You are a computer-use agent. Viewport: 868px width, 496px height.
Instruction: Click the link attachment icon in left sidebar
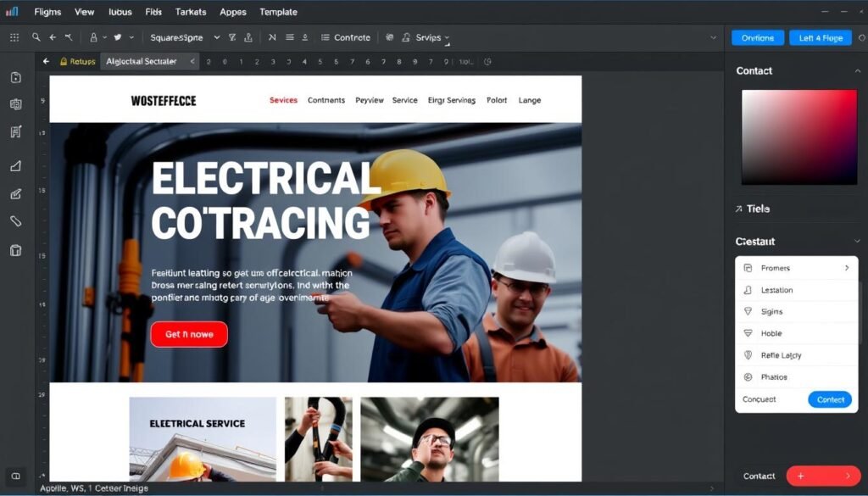pos(14,222)
